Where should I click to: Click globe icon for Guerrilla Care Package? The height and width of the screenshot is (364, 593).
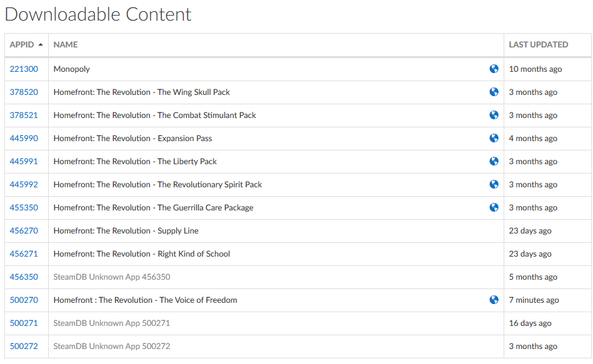coord(494,207)
